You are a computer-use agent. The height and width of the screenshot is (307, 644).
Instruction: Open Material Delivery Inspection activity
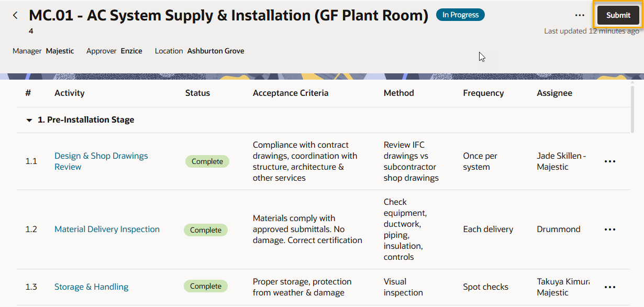tap(107, 229)
